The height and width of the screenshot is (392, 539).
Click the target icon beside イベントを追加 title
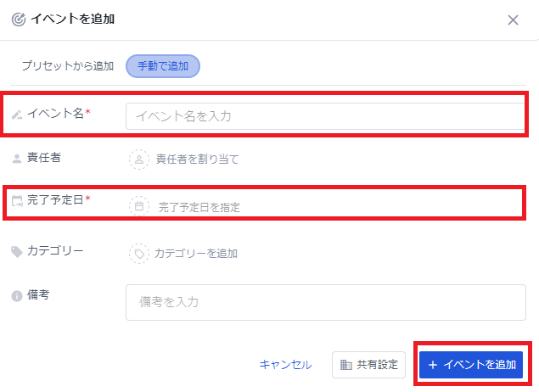point(19,20)
